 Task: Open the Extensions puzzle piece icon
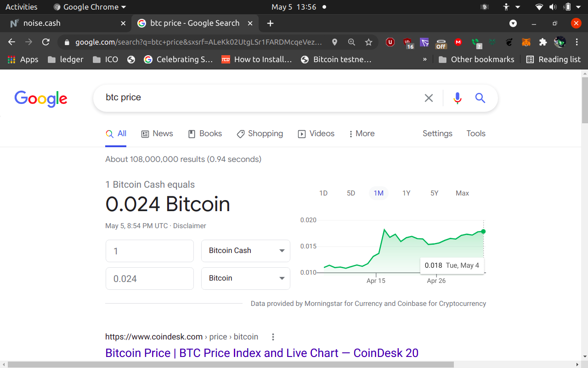point(543,42)
